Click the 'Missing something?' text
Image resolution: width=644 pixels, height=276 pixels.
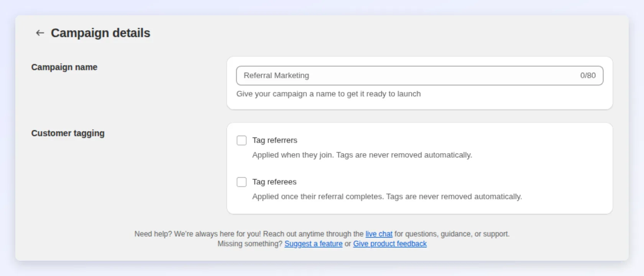pyautogui.click(x=250, y=244)
